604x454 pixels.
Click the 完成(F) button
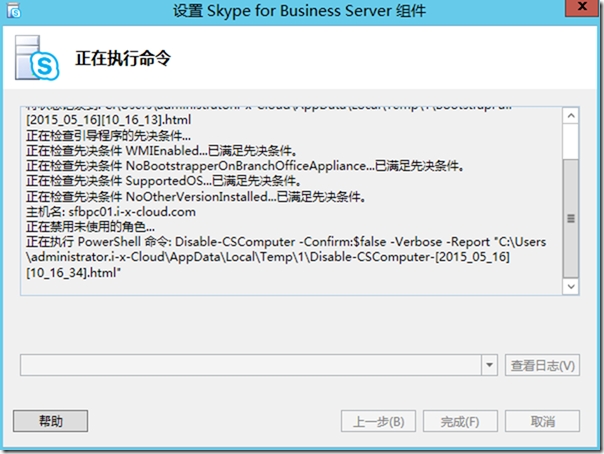coord(460,421)
